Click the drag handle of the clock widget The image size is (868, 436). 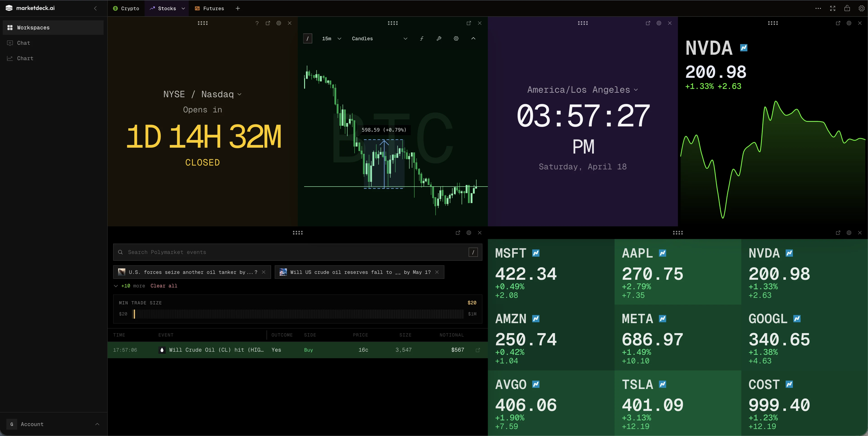click(583, 23)
